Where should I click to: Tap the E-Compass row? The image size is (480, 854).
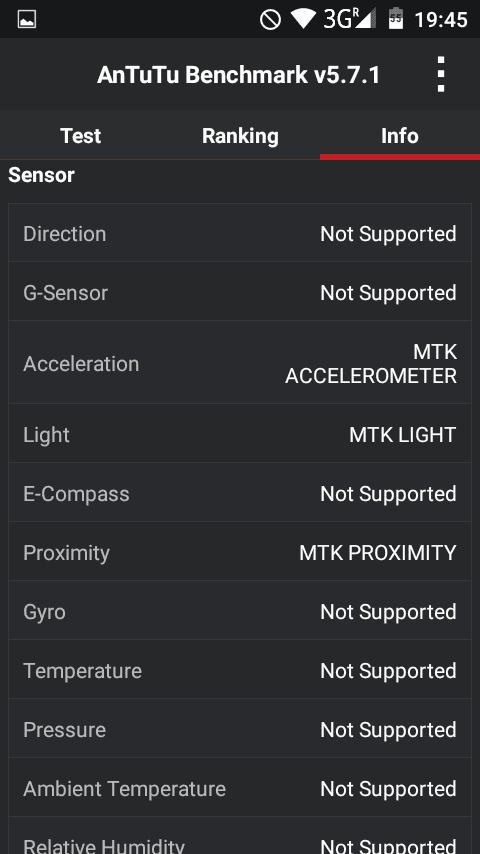click(240, 493)
